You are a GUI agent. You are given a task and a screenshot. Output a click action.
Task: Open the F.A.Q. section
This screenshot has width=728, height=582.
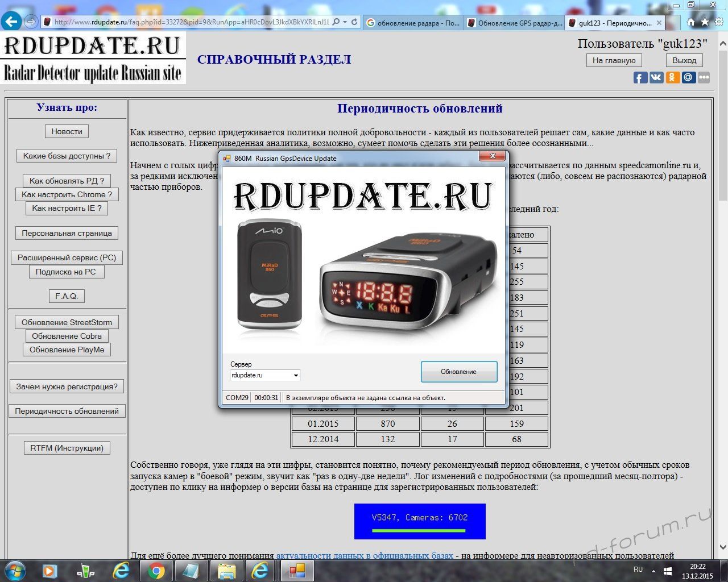[x=67, y=296]
